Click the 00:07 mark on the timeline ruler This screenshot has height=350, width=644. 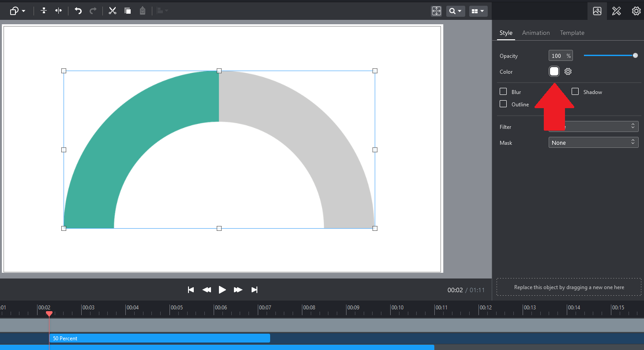[x=265, y=307]
